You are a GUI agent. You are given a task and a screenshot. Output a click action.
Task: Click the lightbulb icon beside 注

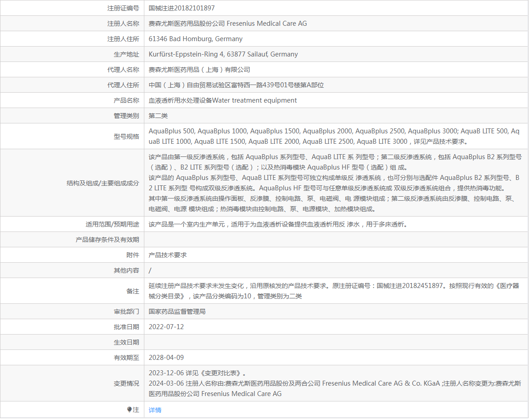coord(129,410)
